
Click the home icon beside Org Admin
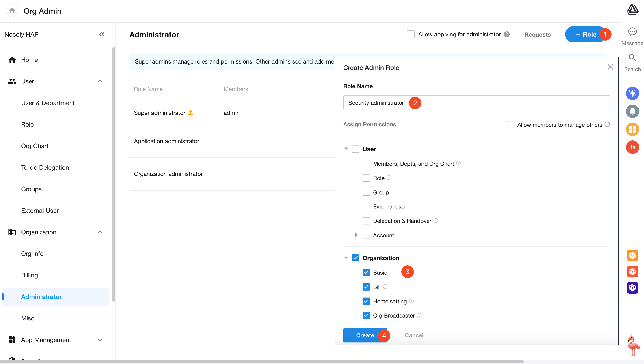tap(12, 11)
